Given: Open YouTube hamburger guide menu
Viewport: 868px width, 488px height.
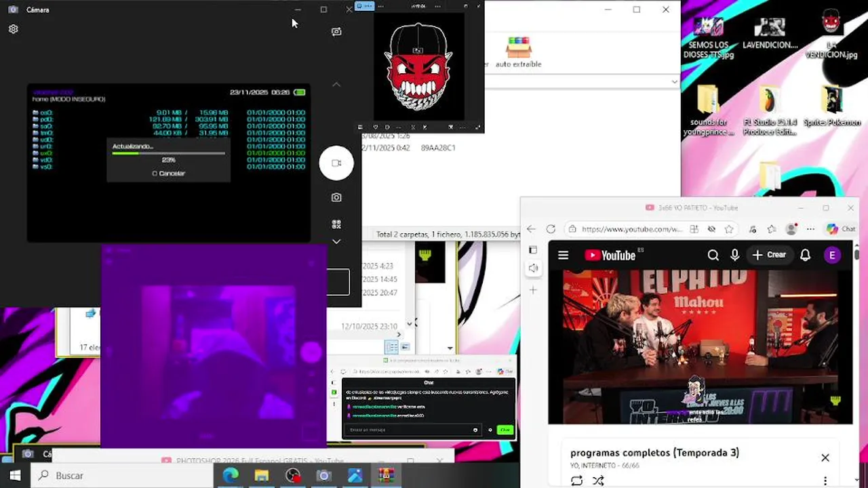Looking at the screenshot, I should (563, 256).
